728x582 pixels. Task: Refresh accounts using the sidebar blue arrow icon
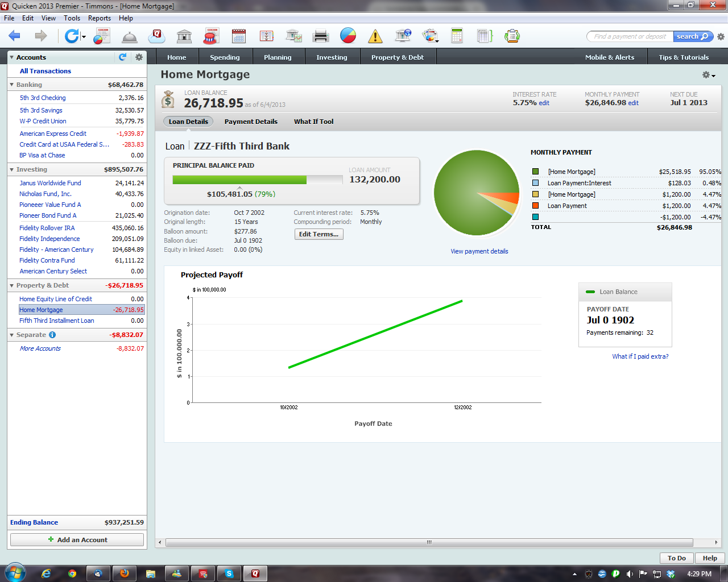click(x=122, y=57)
